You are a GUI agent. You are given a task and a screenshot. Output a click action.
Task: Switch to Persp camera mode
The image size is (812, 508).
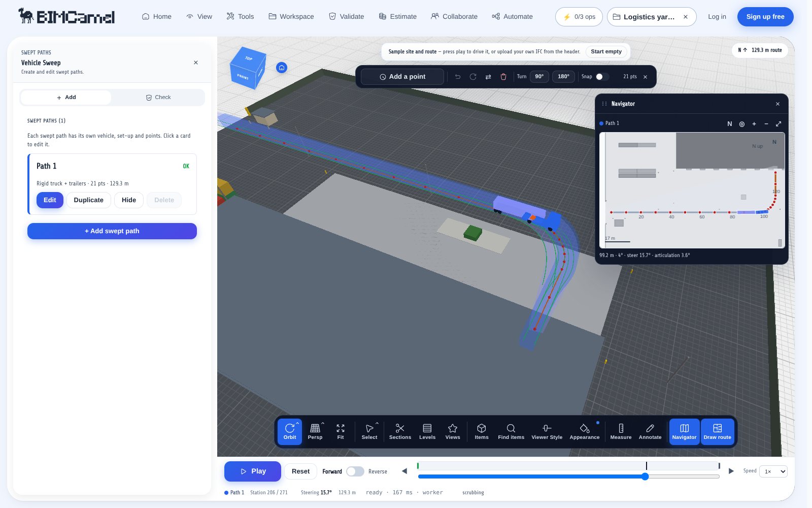tap(315, 432)
